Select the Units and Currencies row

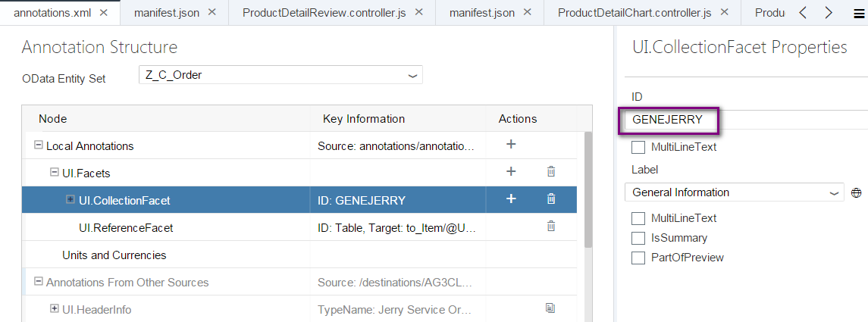coord(299,255)
